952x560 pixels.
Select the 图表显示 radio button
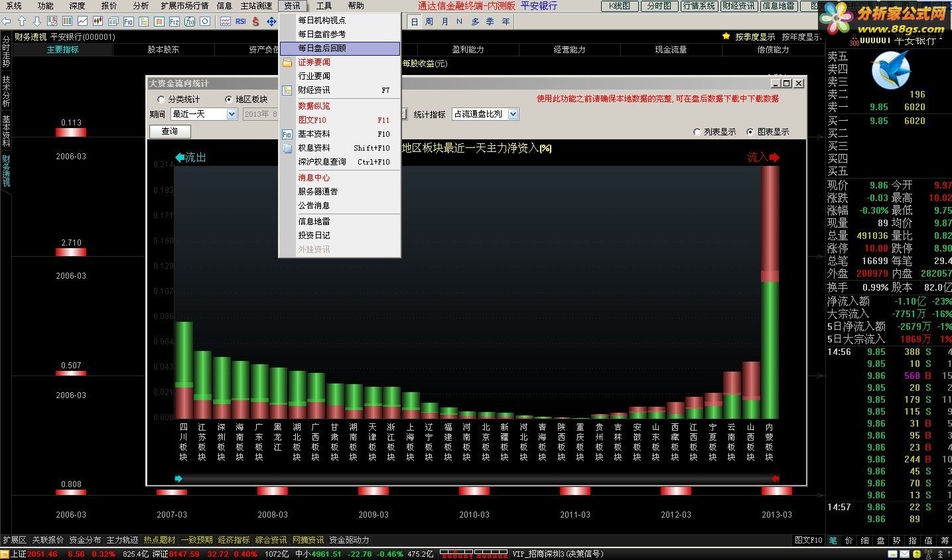point(750,131)
